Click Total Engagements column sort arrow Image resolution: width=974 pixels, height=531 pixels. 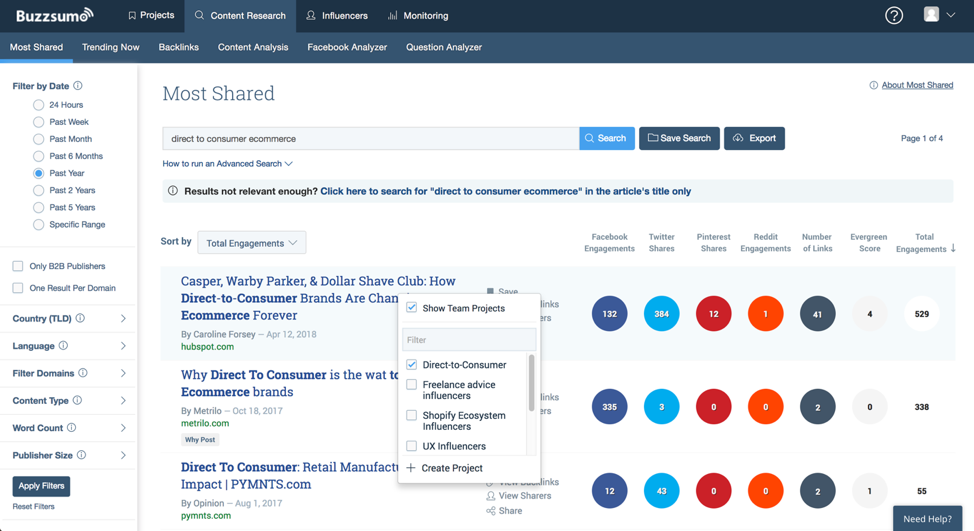click(953, 248)
